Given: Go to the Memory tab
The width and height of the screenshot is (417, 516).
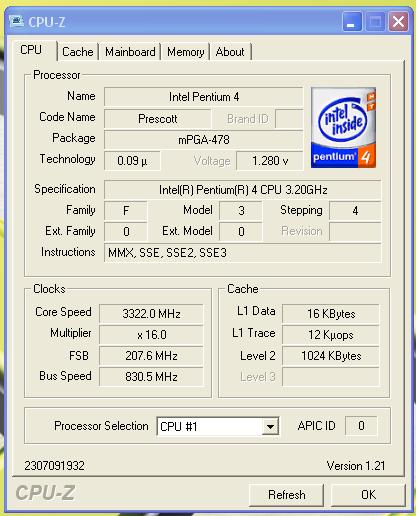Looking at the screenshot, I should point(186,52).
